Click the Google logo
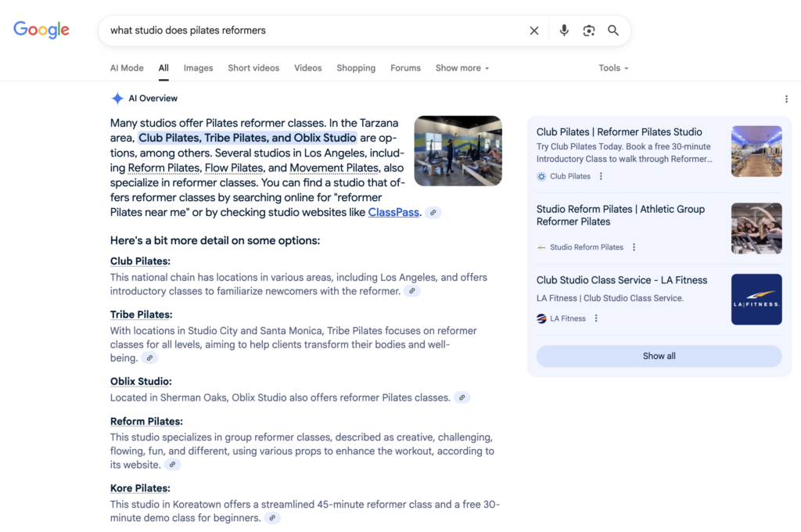 [x=41, y=31]
